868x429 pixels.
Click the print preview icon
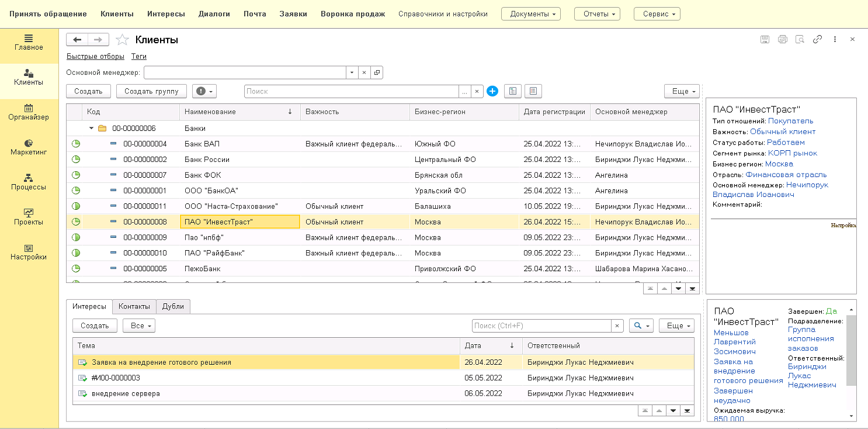point(800,40)
